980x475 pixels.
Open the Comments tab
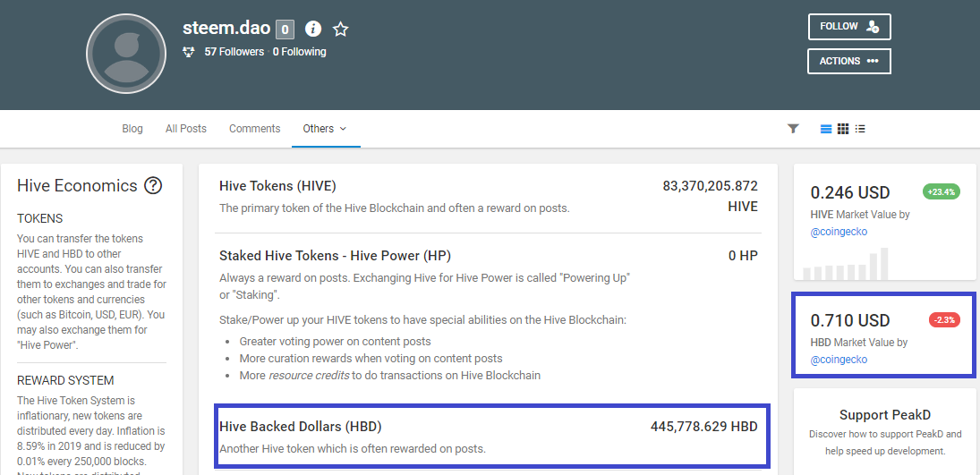(255, 129)
